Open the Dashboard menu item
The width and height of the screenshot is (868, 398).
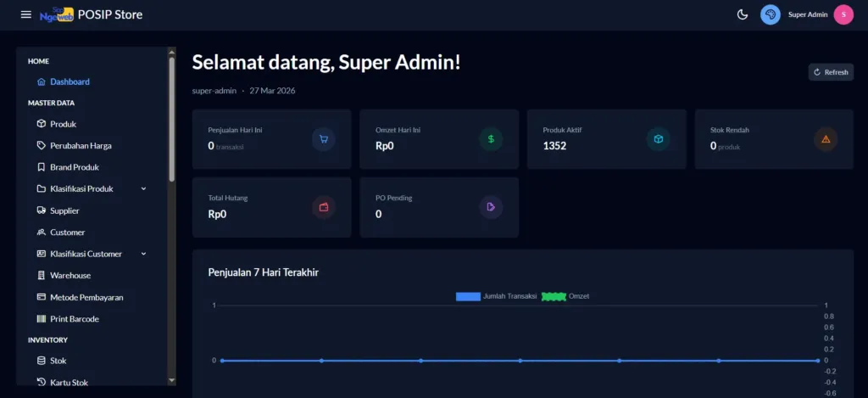[x=70, y=82]
